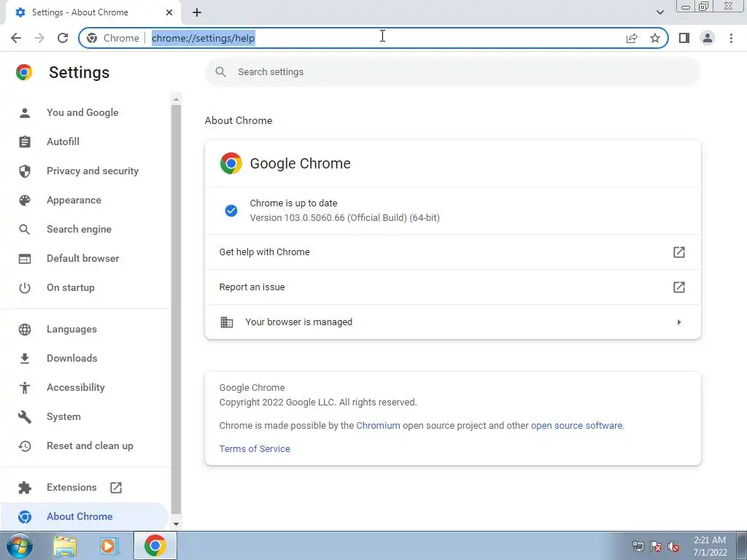
Task: Click the sidebar scrollbar down arrow
Action: coord(176,524)
